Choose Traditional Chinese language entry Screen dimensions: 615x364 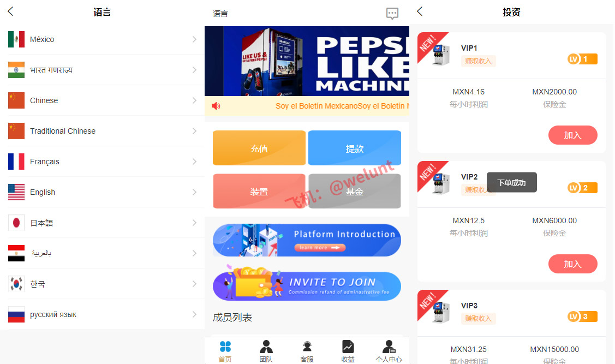pos(102,131)
